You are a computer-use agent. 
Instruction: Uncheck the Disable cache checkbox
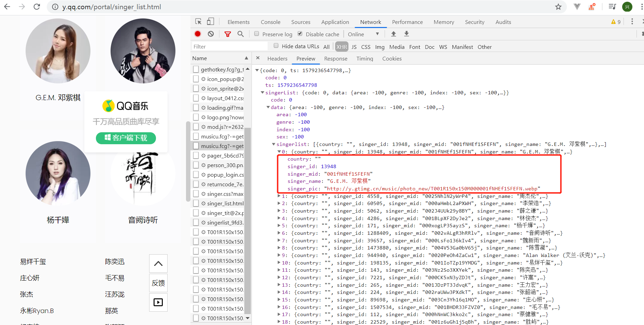(300, 33)
